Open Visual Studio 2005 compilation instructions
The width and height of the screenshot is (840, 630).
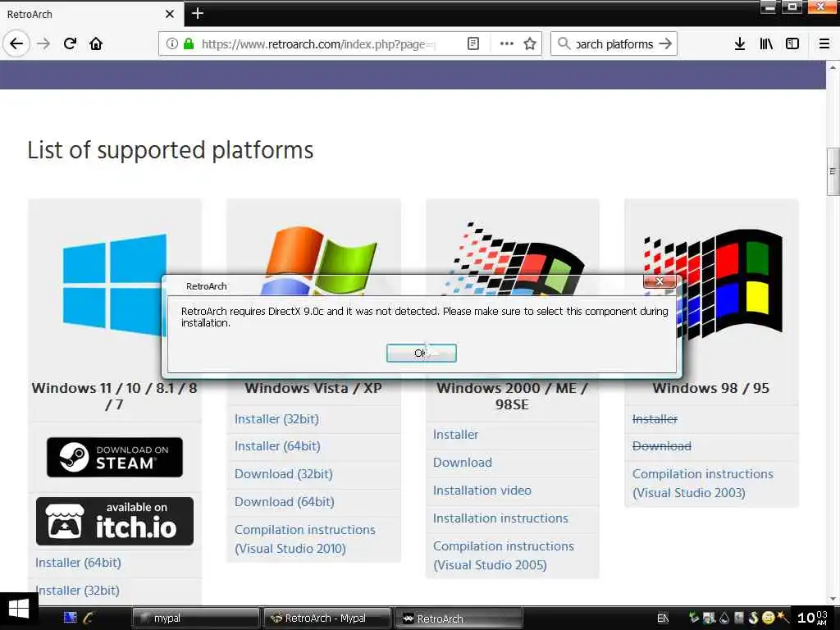[504, 555]
